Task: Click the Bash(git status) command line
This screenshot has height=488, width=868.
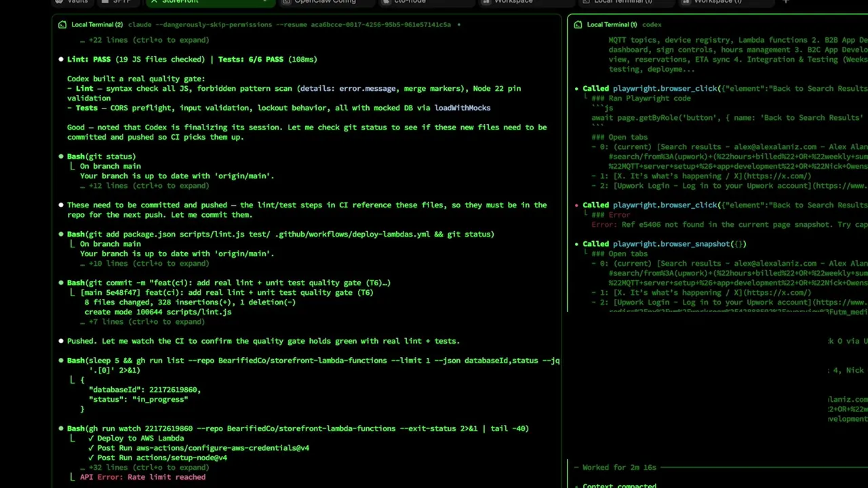Action: 101,157
